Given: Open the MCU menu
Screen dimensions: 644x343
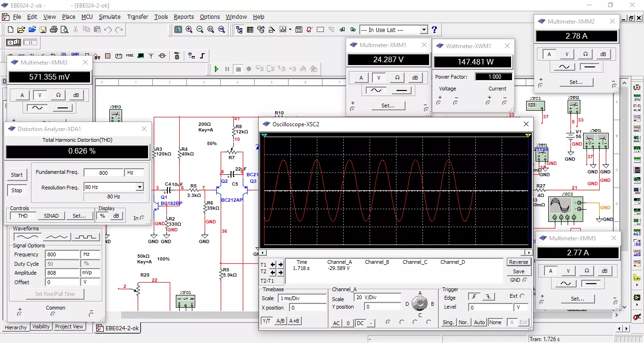Looking at the screenshot, I should coord(87,16).
